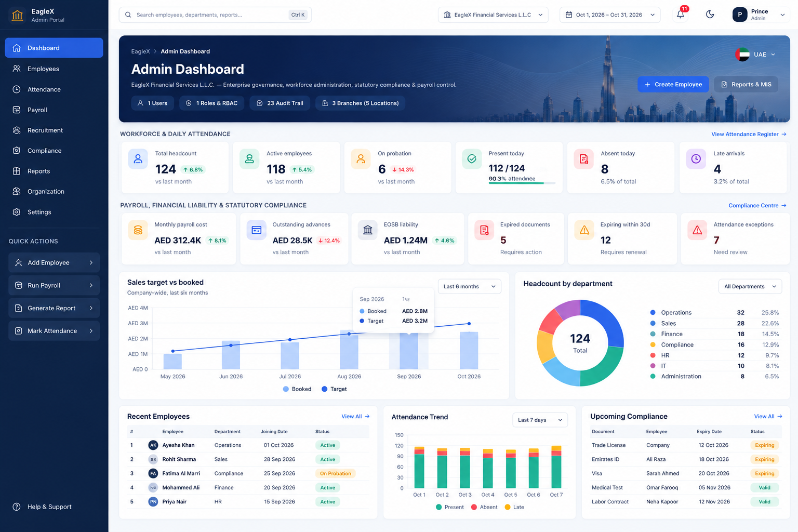The height and width of the screenshot is (532, 798).
Task: Click the Present today checkmark icon
Action: coord(472,159)
